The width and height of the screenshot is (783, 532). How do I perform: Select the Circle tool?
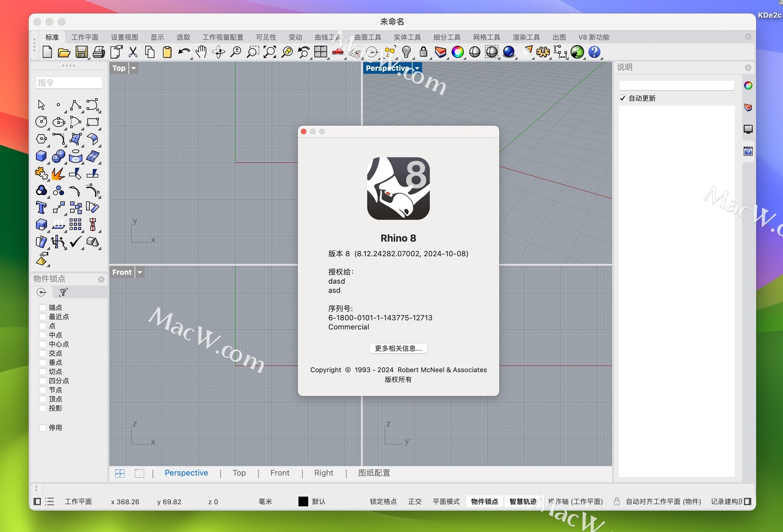click(x=41, y=121)
